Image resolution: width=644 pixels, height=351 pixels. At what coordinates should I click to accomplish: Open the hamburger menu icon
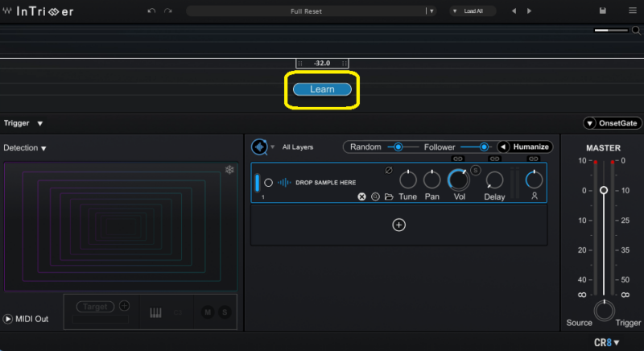click(630, 11)
